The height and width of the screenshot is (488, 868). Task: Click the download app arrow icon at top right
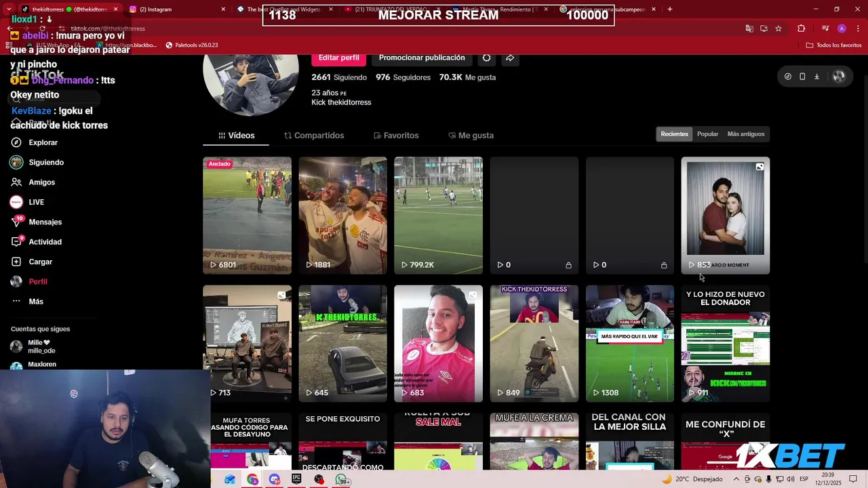(816, 77)
